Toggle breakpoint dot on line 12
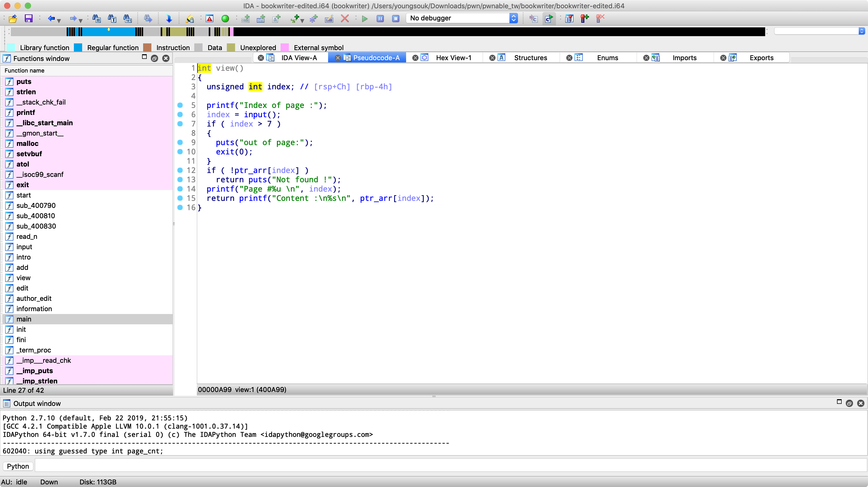This screenshot has height=487, width=868. [x=180, y=170]
